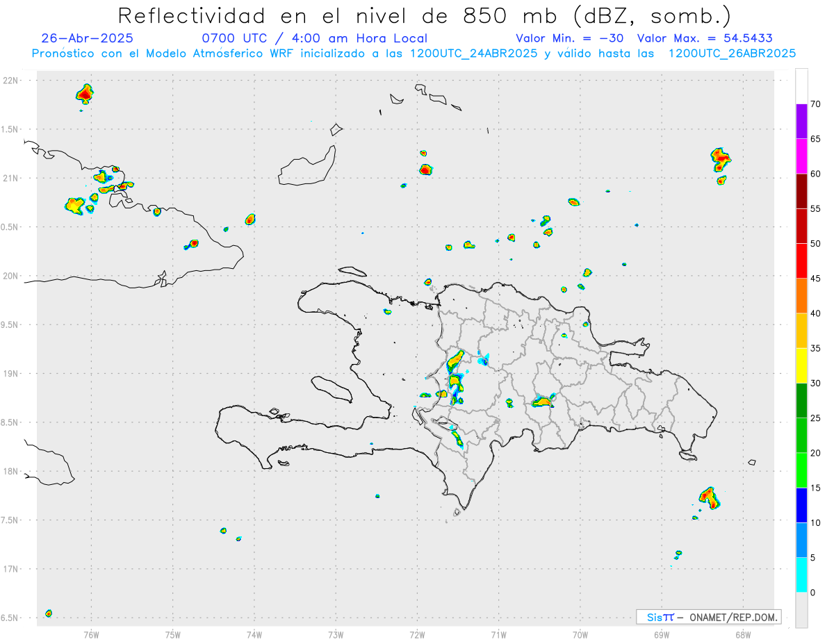Click the '76W' longitude label

[x=91, y=634]
